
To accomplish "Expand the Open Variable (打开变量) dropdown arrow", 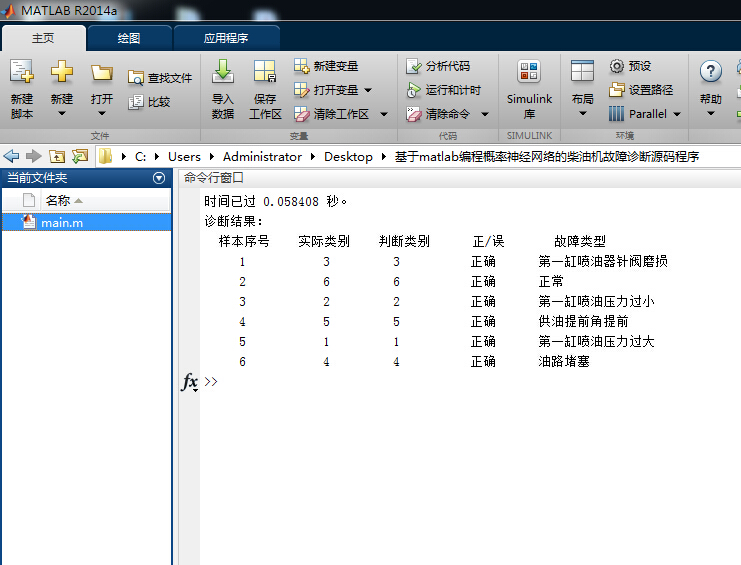I will pyautogui.click(x=368, y=90).
